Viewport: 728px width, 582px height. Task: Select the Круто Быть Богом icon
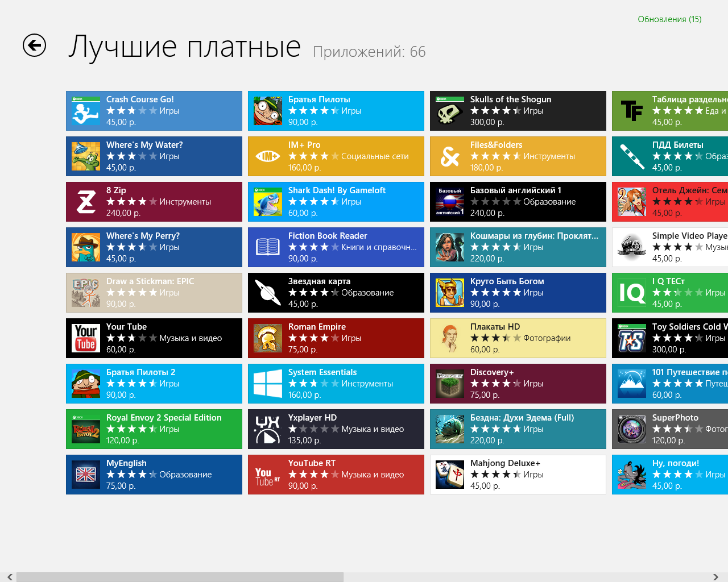(x=450, y=293)
